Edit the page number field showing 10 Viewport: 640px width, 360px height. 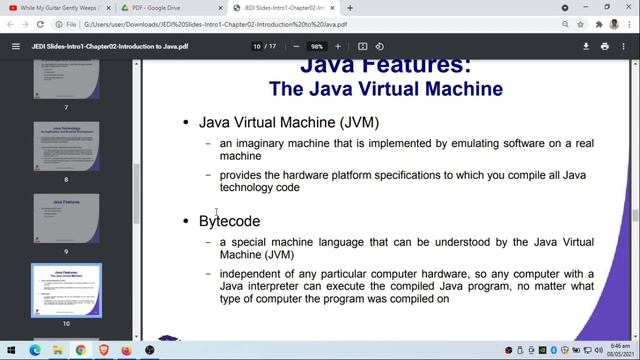coord(257,47)
